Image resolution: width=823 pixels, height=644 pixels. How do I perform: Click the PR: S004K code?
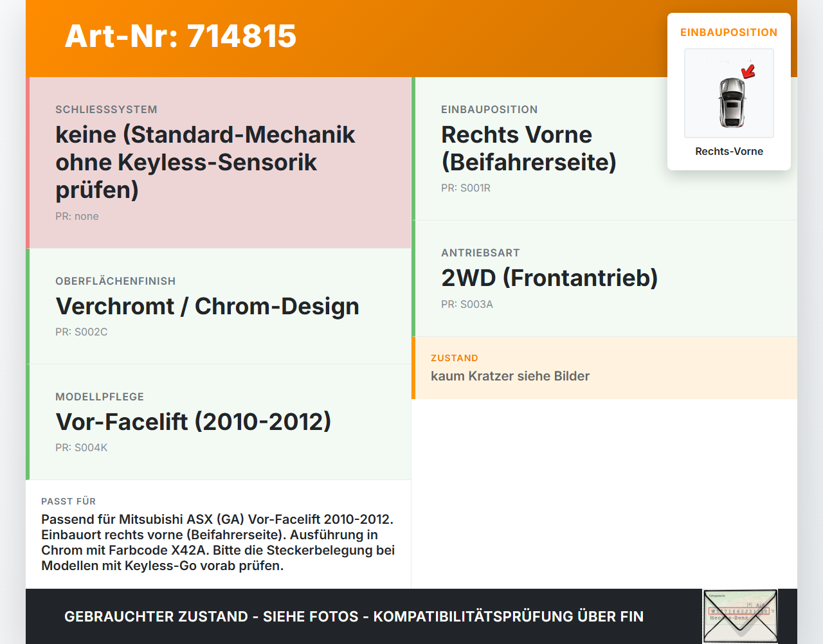[x=82, y=448]
